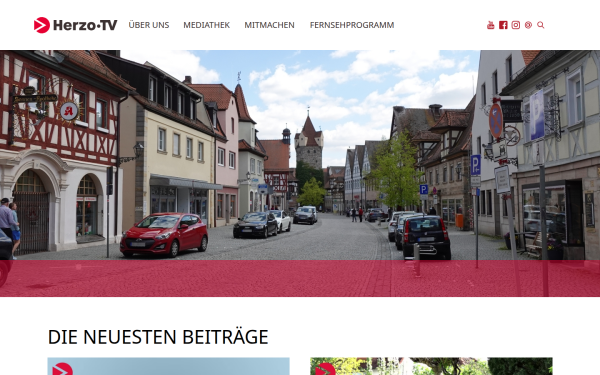This screenshot has height=375, width=600.
Task: Click the red car in the hero photo
Action: coord(164,235)
